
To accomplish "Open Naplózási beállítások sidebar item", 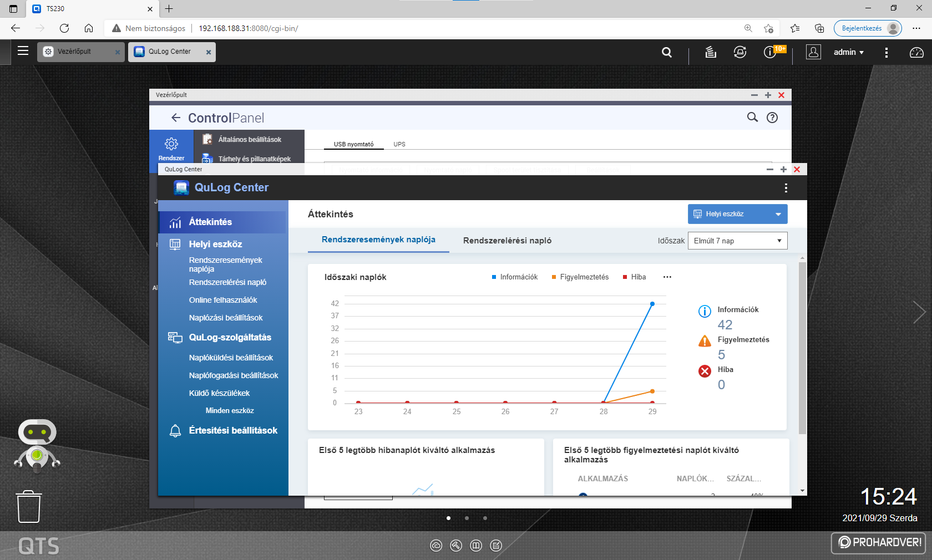I will pyautogui.click(x=226, y=318).
